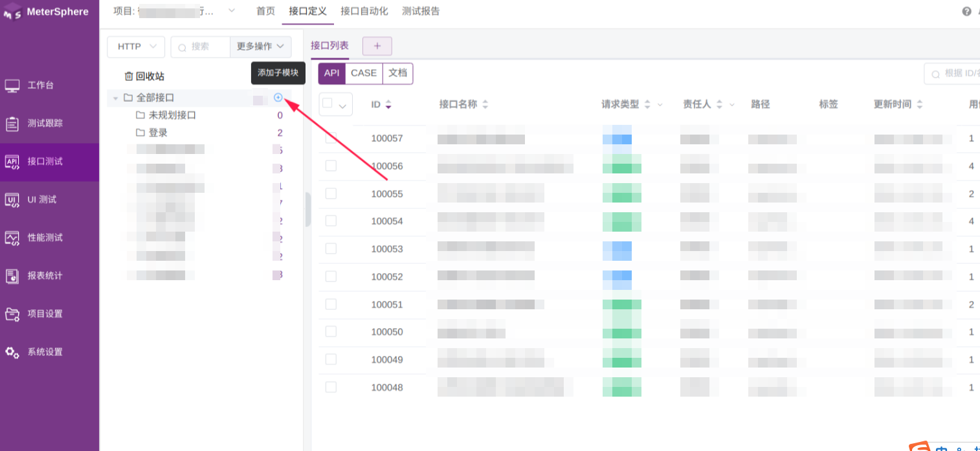Sort by 更新时间 column arrows

(919, 105)
